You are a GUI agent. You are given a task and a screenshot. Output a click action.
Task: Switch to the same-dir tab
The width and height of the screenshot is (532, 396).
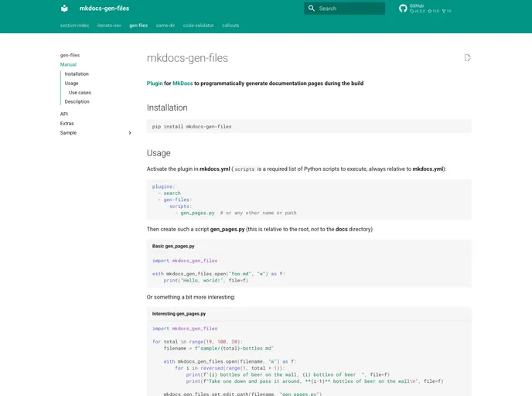(x=165, y=26)
